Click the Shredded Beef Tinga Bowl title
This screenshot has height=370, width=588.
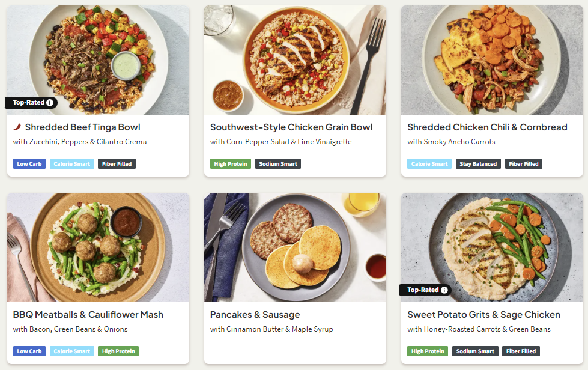click(82, 127)
